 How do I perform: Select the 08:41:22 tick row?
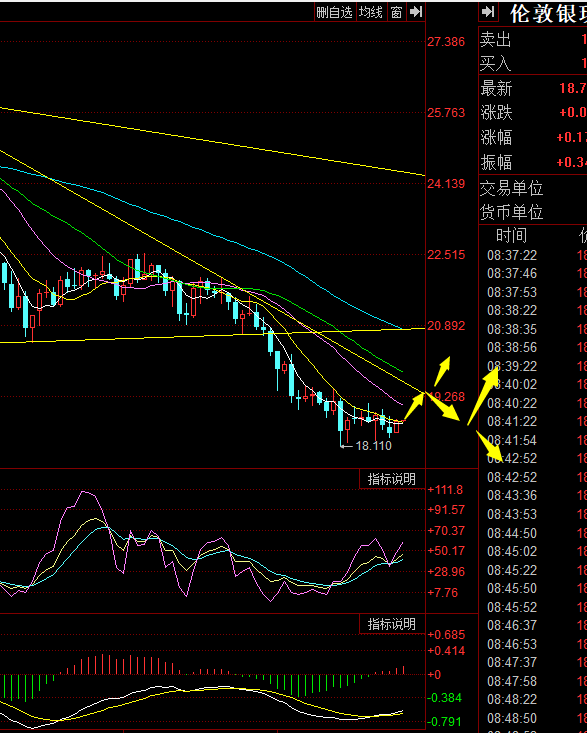coord(533,422)
